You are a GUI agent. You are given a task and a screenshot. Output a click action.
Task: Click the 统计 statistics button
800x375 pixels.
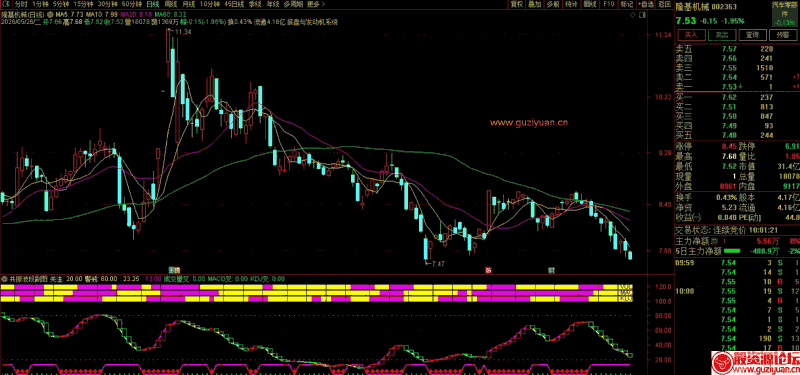pos(571,4)
